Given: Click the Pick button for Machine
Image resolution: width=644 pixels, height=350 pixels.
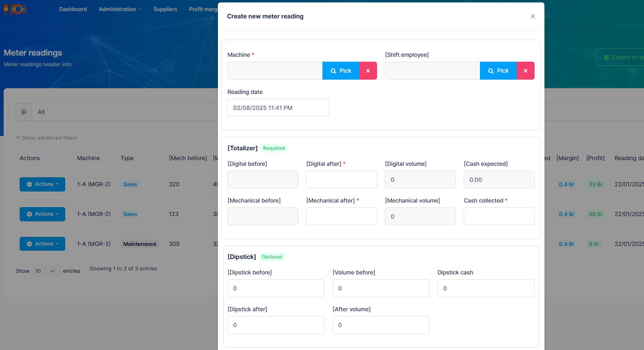Looking at the screenshot, I should pyautogui.click(x=340, y=71).
